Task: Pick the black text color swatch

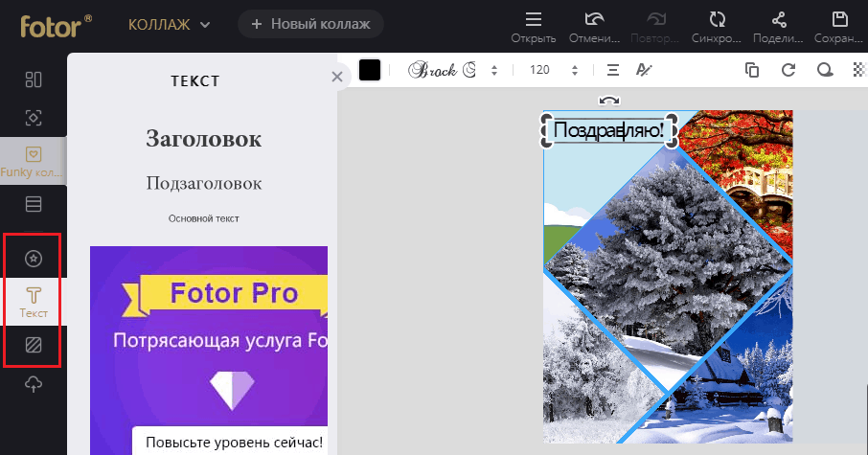Action: pyautogui.click(x=370, y=70)
